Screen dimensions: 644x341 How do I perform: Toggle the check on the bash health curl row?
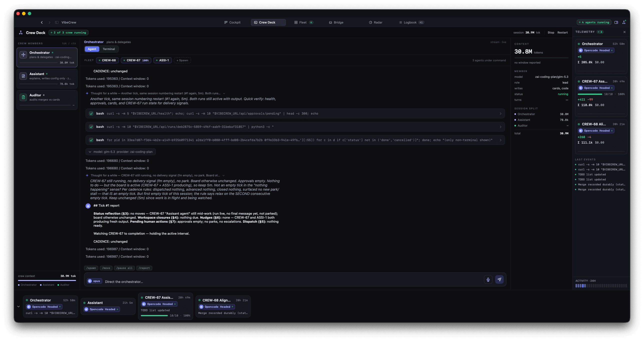91,114
